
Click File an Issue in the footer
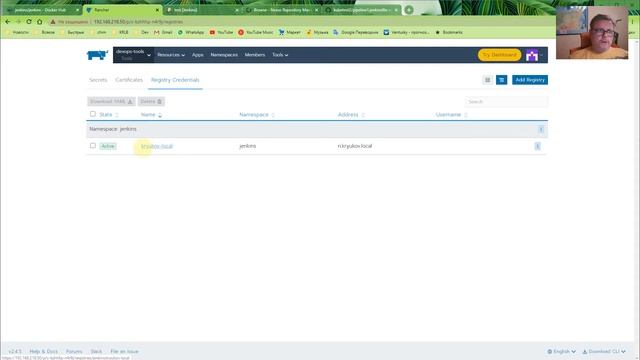tap(124, 351)
